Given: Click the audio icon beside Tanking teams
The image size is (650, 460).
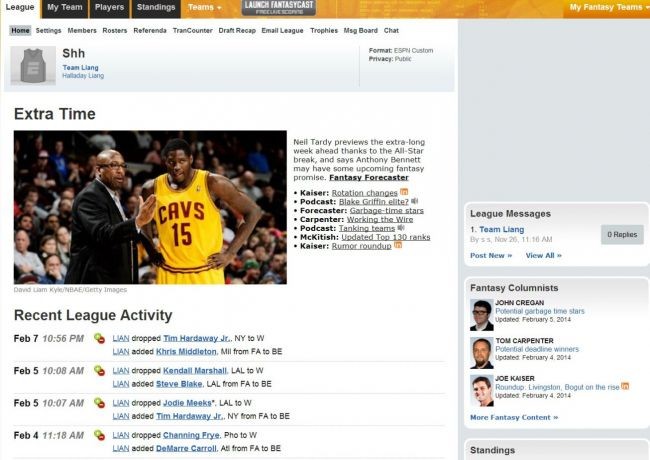Looking at the screenshot, I should [401, 228].
